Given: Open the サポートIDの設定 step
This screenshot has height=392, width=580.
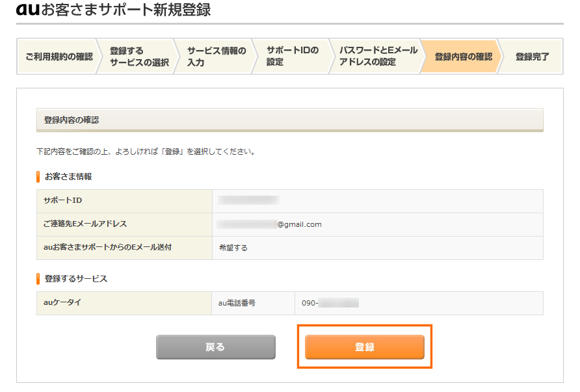Looking at the screenshot, I should [x=293, y=57].
